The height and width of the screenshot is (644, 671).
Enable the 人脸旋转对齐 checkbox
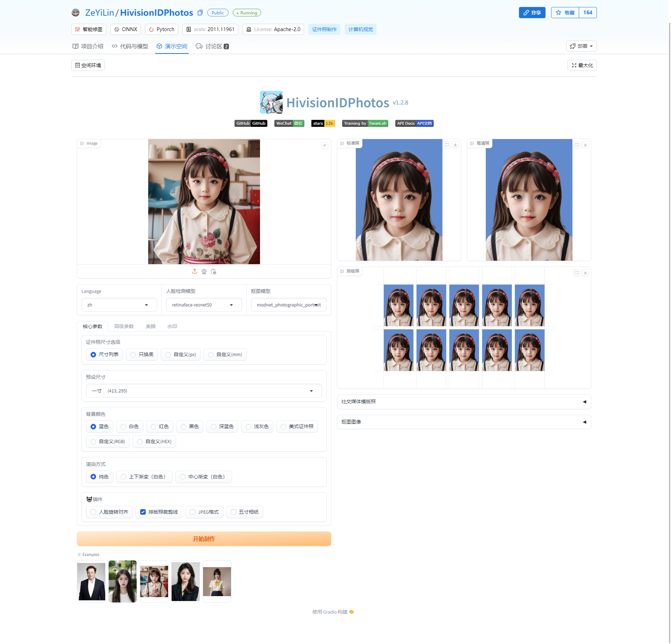coord(93,512)
